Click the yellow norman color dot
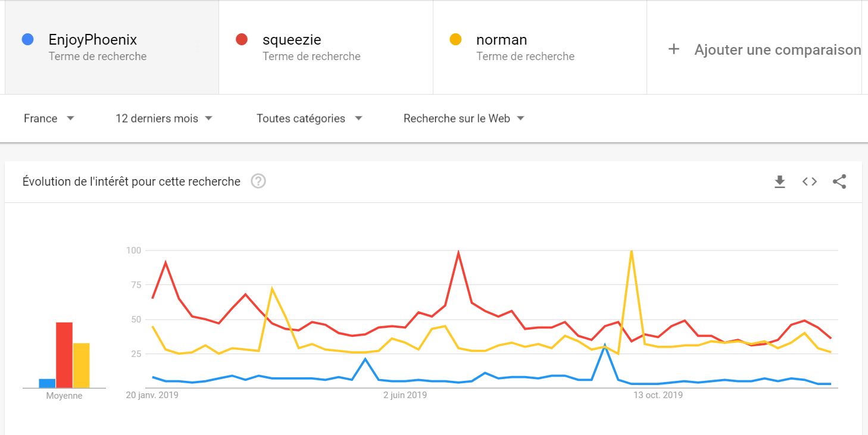Image resolution: width=868 pixels, height=435 pixels. pos(455,40)
